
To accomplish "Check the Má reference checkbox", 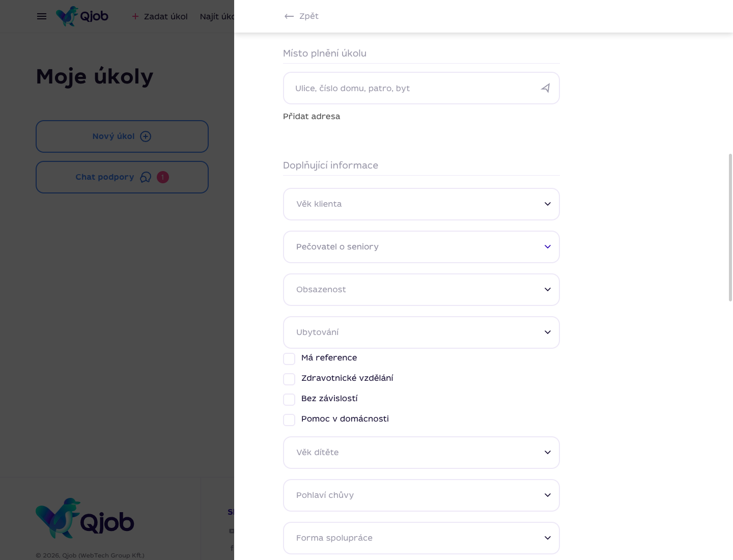I will (289, 359).
